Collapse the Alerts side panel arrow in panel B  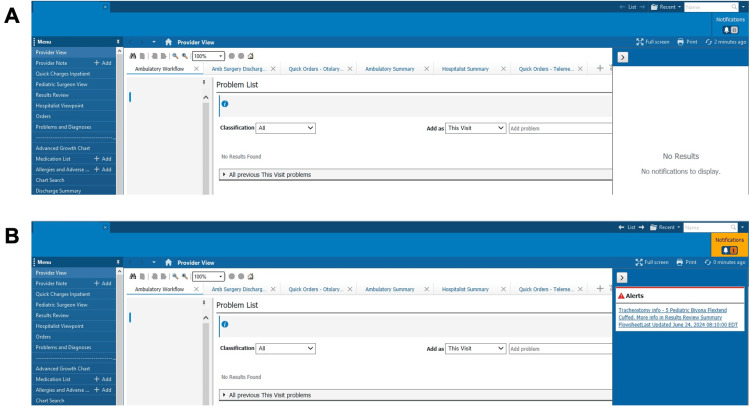click(622, 277)
